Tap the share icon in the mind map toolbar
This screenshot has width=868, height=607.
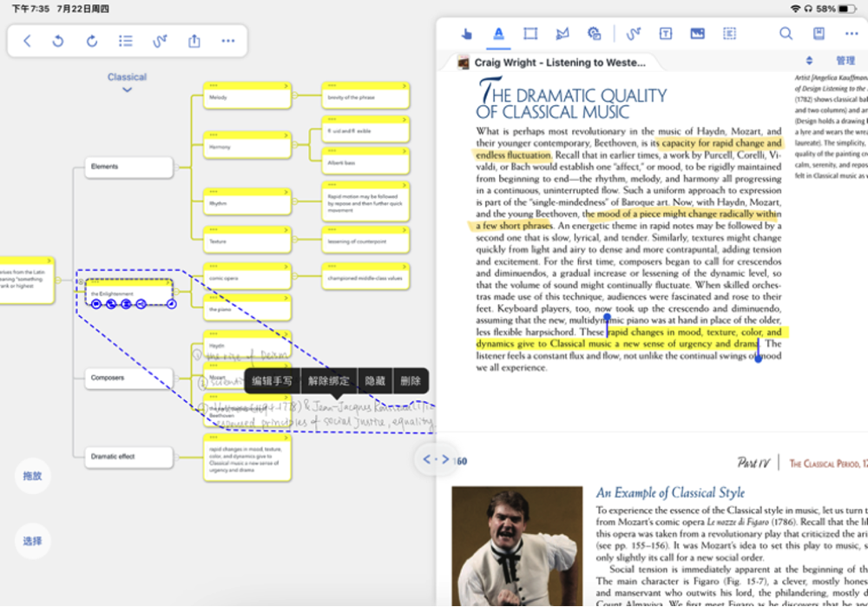[x=193, y=40]
